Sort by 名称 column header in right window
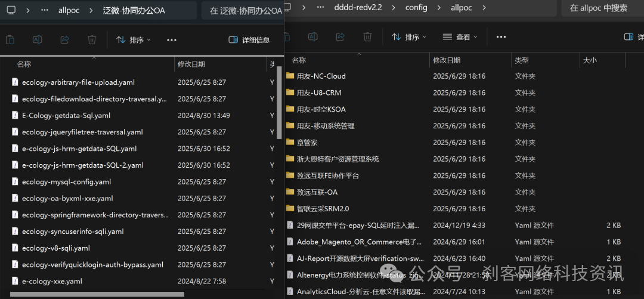The height and width of the screenshot is (299, 644). (299, 60)
